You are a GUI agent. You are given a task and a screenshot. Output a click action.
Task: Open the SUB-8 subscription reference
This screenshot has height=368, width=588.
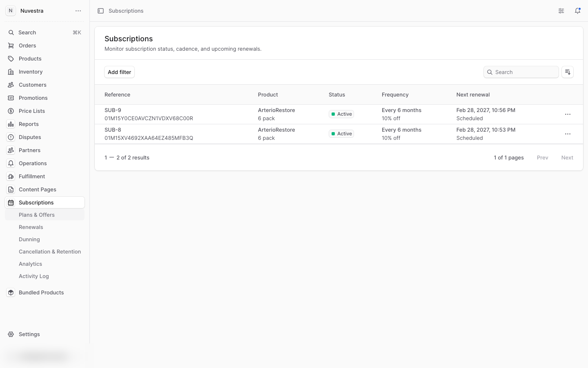[113, 130]
